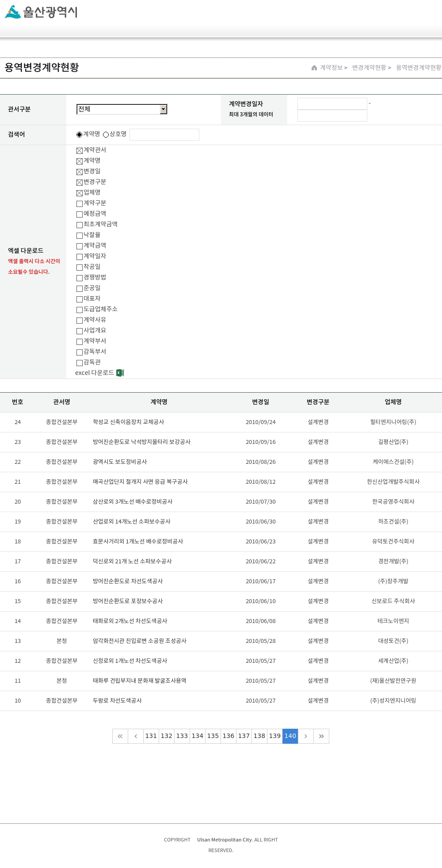This screenshot has width=442, height=868.
Task: Click the dropdown arrow of 관서구분
Action: 164,109
